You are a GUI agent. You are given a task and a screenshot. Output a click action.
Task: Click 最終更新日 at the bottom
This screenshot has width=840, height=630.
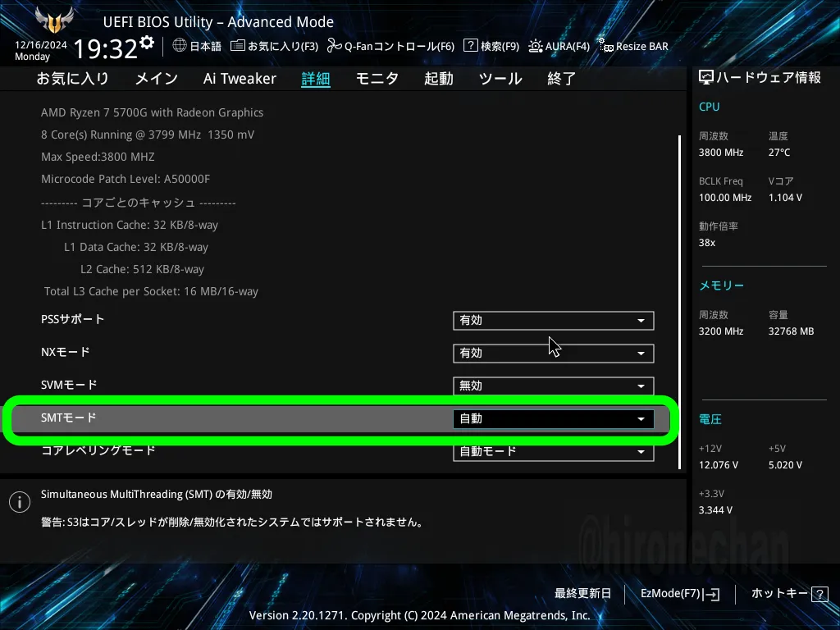click(x=583, y=594)
